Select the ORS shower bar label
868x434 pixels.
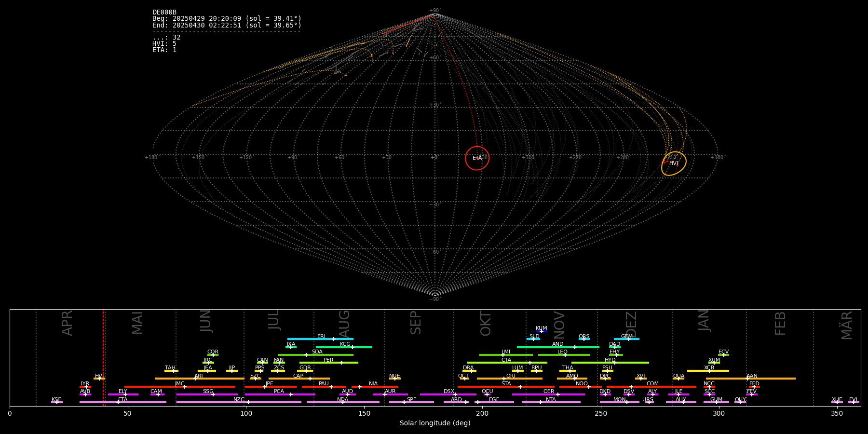click(x=584, y=337)
